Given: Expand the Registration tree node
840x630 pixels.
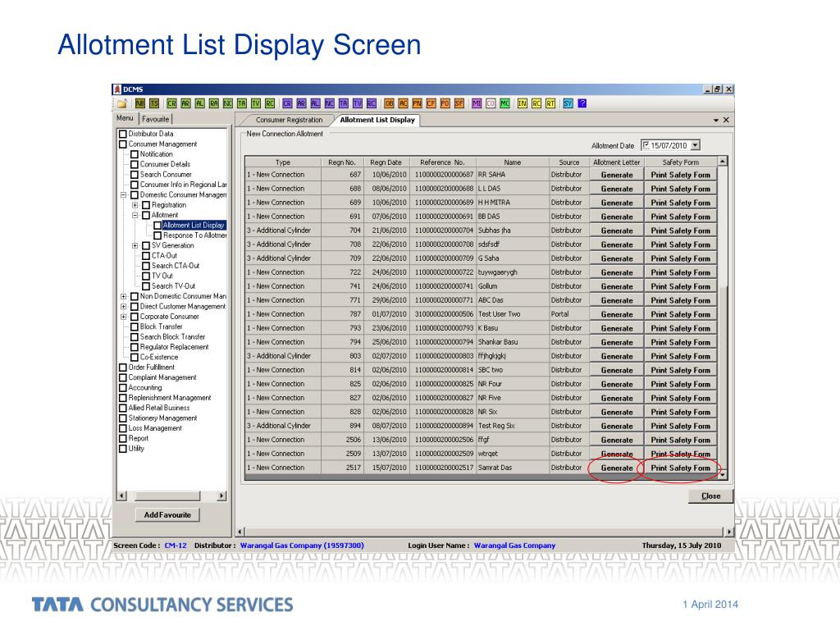Looking at the screenshot, I should point(135,205).
